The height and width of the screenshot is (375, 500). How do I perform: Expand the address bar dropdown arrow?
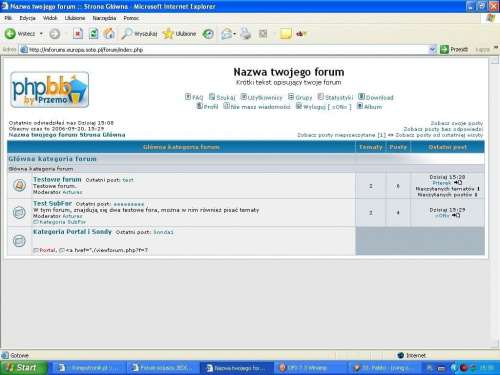[432, 49]
